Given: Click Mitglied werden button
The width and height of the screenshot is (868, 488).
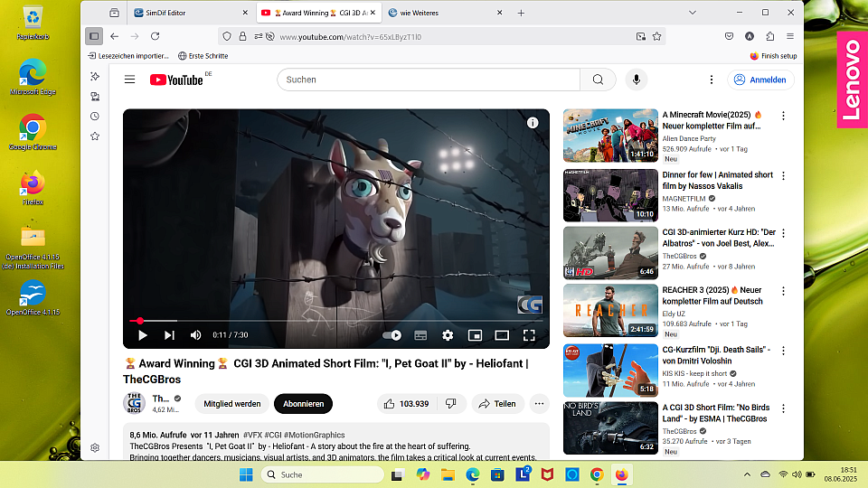Looking at the screenshot, I should pos(232,404).
